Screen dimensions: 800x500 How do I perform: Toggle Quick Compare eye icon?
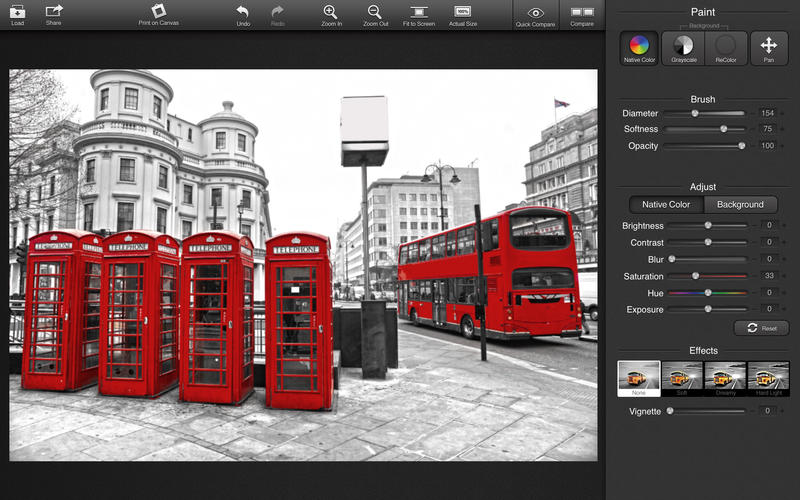coord(536,14)
